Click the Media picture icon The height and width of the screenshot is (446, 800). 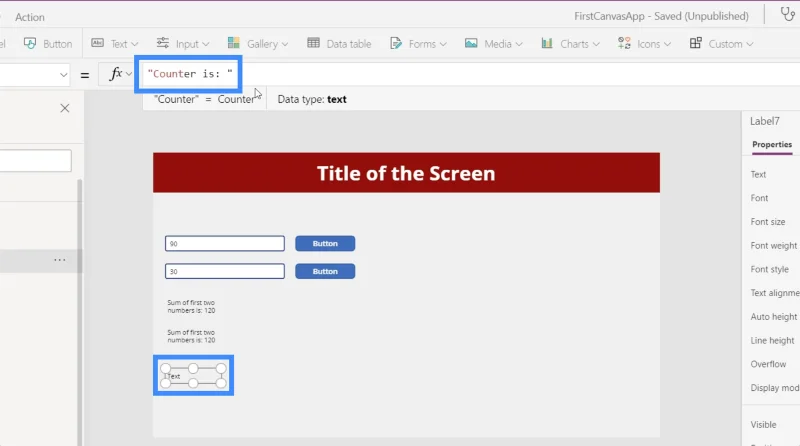(471, 43)
